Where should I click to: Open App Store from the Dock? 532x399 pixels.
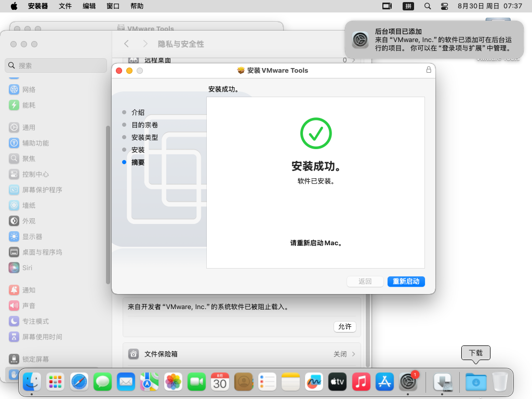pyautogui.click(x=384, y=382)
